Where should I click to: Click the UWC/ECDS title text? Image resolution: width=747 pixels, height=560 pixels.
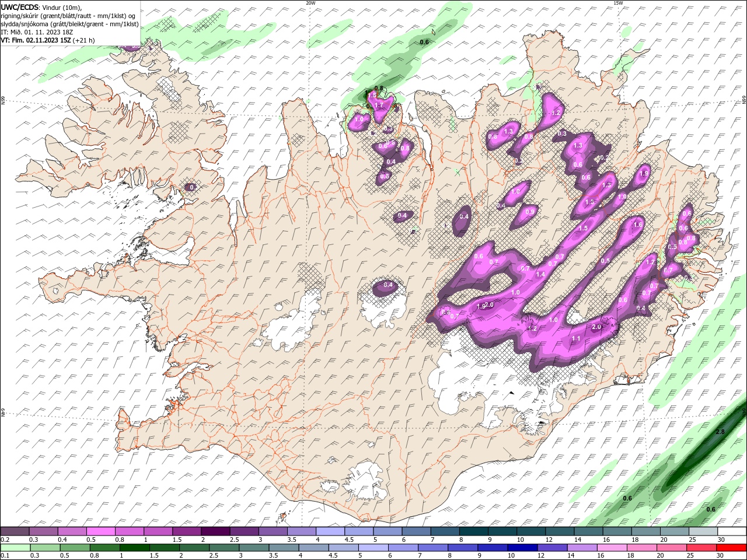click(x=20, y=7)
